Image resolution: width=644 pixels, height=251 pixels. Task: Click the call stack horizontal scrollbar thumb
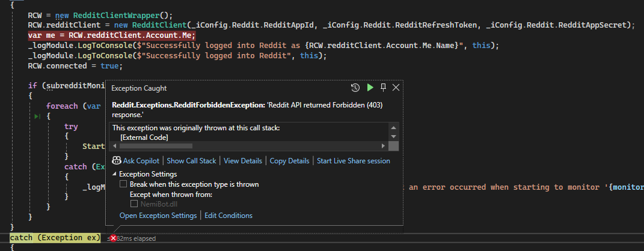pyautogui.click(x=156, y=145)
